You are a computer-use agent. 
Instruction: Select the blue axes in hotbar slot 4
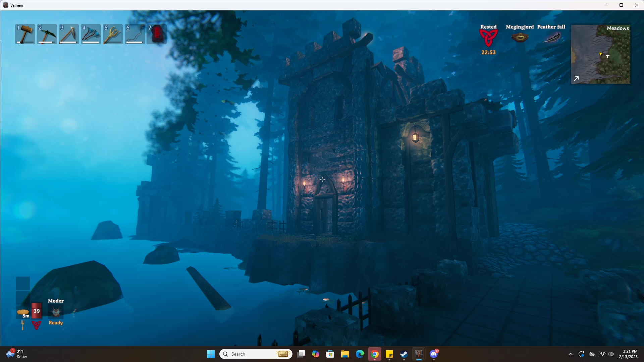coord(91,34)
